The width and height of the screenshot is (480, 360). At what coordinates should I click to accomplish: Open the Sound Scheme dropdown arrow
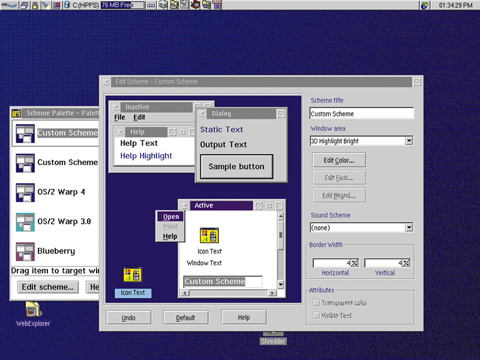pyautogui.click(x=409, y=228)
